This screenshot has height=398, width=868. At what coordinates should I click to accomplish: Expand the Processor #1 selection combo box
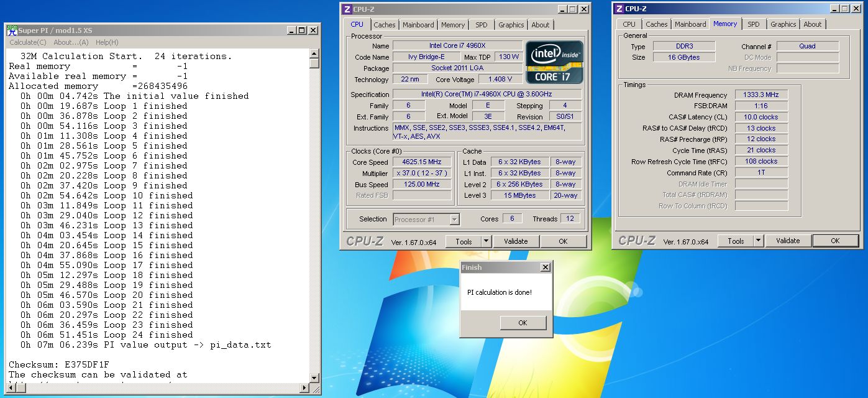pyautogui.click(x=454, y=219)
